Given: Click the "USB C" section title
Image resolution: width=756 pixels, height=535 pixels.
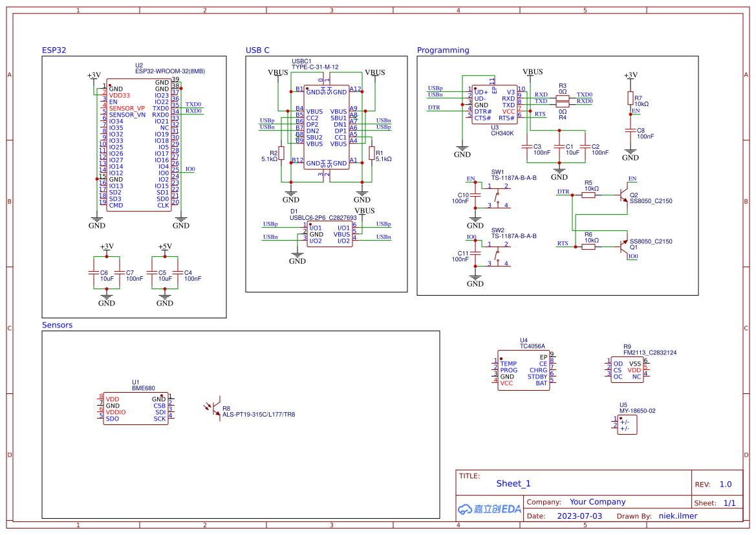Looking at the screenshot, I should click(x=257, y=50).
